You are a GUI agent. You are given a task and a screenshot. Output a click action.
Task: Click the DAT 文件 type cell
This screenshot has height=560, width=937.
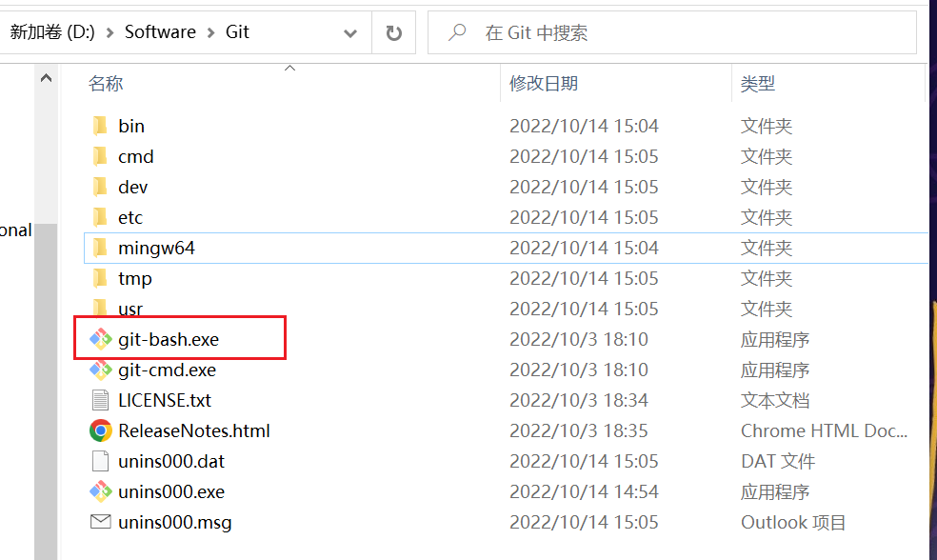[x=778, y=461]
